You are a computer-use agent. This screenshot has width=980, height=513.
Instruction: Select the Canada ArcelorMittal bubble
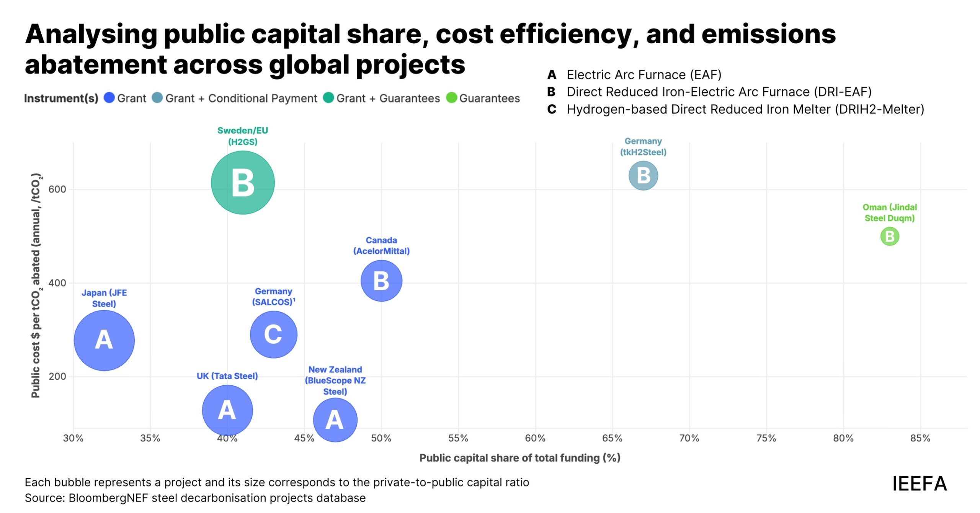pos(381,281)
